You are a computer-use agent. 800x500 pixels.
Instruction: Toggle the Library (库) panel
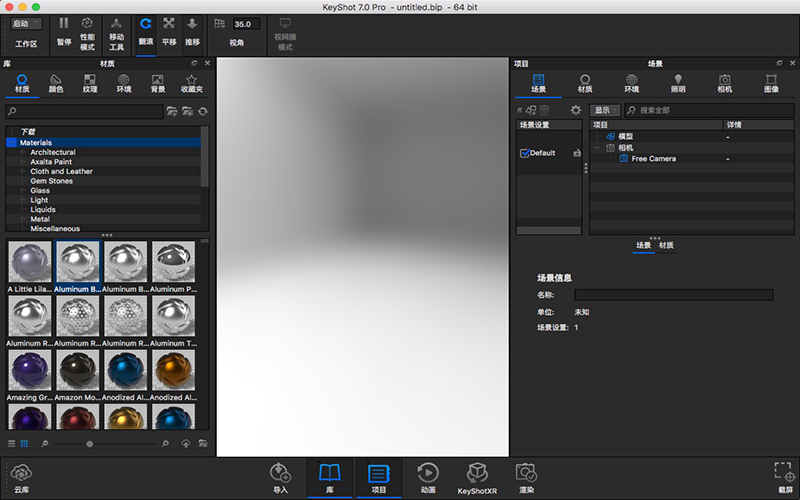[330, 478]
